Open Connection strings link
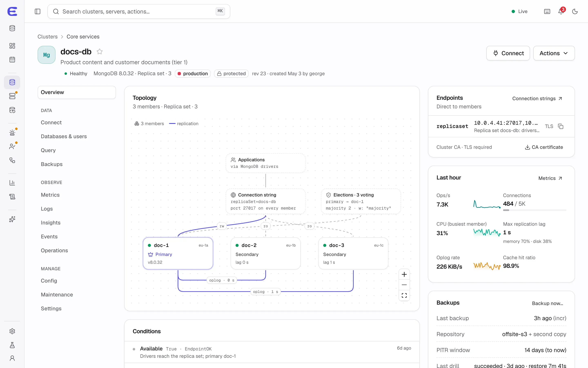The width and height of the screenshot is (588, 368). [x=537, y=99]
